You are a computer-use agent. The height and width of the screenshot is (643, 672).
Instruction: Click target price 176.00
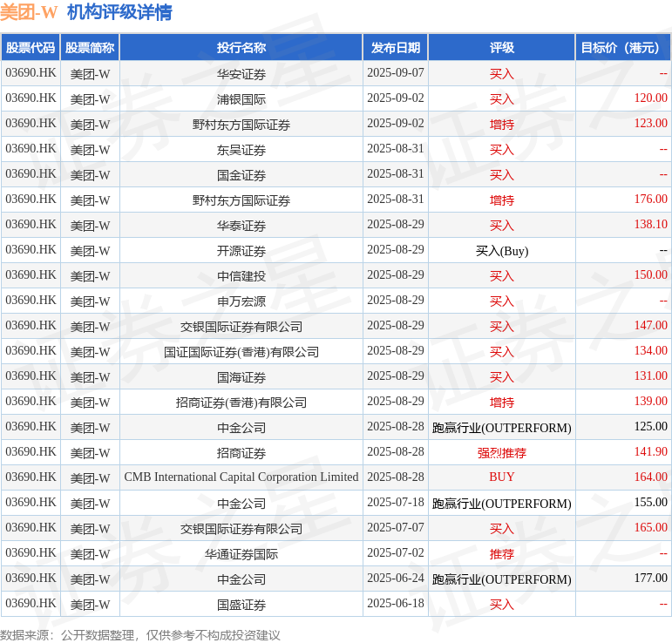650,200
